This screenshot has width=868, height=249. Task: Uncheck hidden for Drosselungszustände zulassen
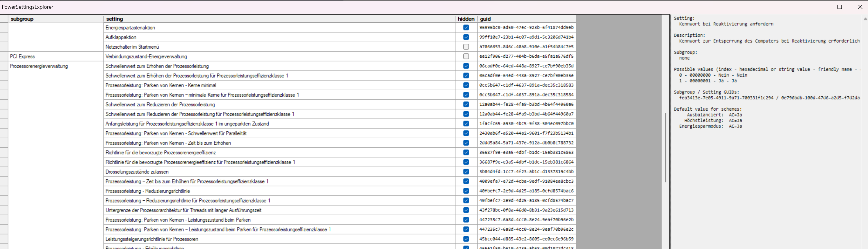point(466,172)
